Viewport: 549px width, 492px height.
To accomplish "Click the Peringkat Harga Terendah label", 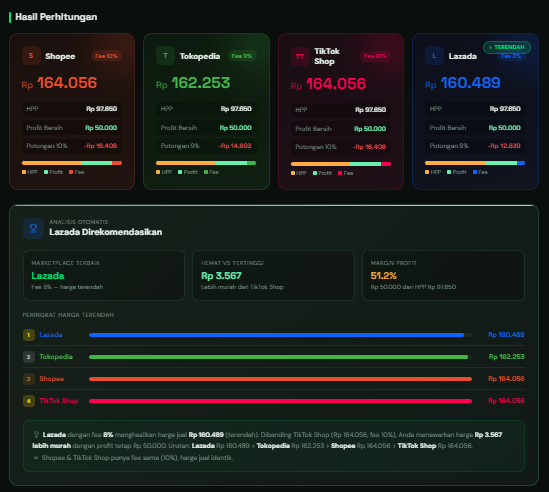I will [x=68, y=315].
